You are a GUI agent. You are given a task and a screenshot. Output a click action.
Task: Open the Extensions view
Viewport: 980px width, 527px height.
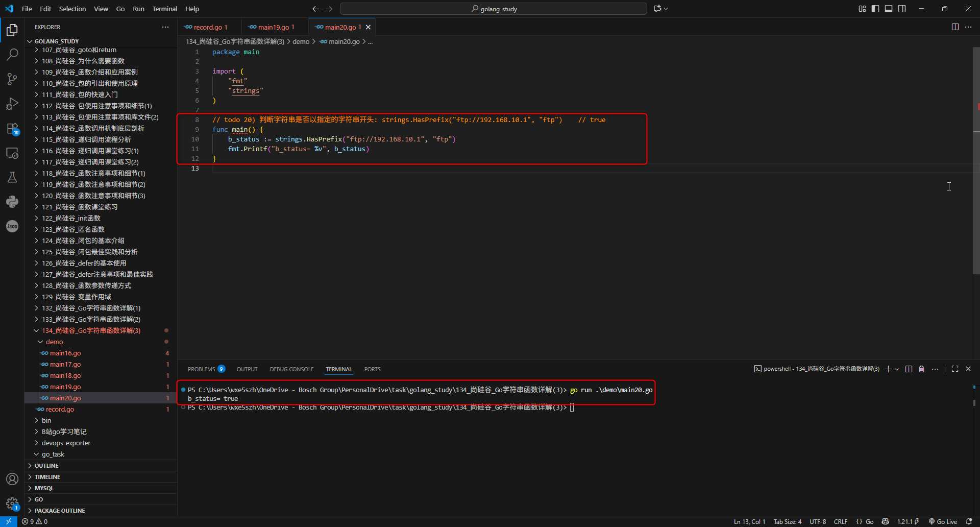(12, 128)
